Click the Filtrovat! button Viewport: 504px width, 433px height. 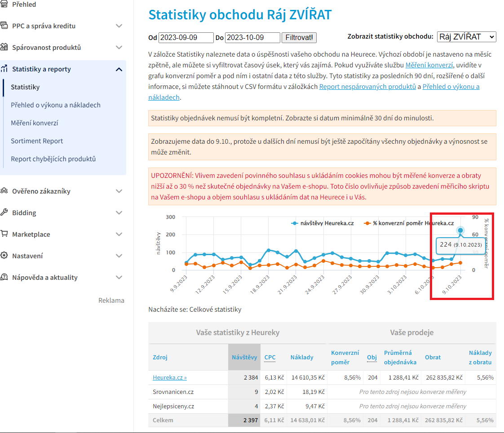pos(299,38)
